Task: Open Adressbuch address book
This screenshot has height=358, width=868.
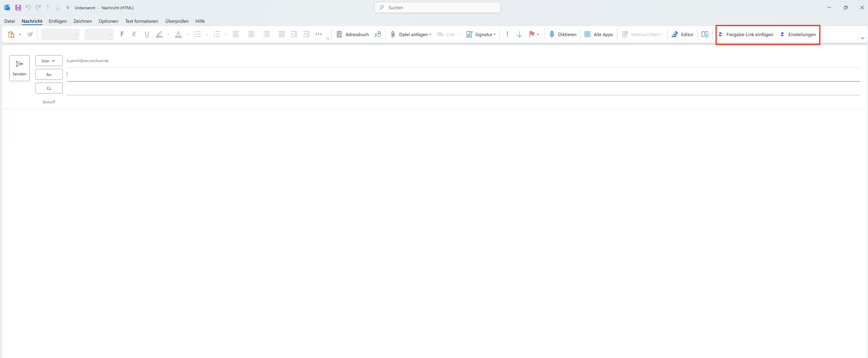Action: pyautogui.click(x=352, y=34)
